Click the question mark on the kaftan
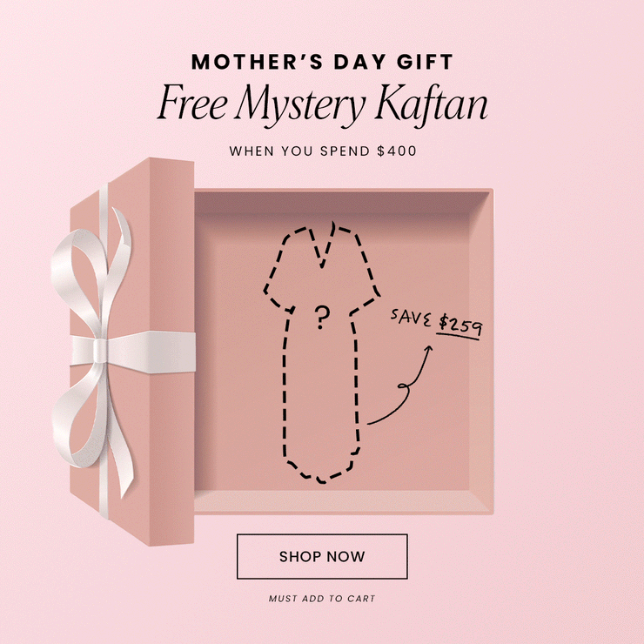Screen dimensions: 644x644 (x=322, y=318)
